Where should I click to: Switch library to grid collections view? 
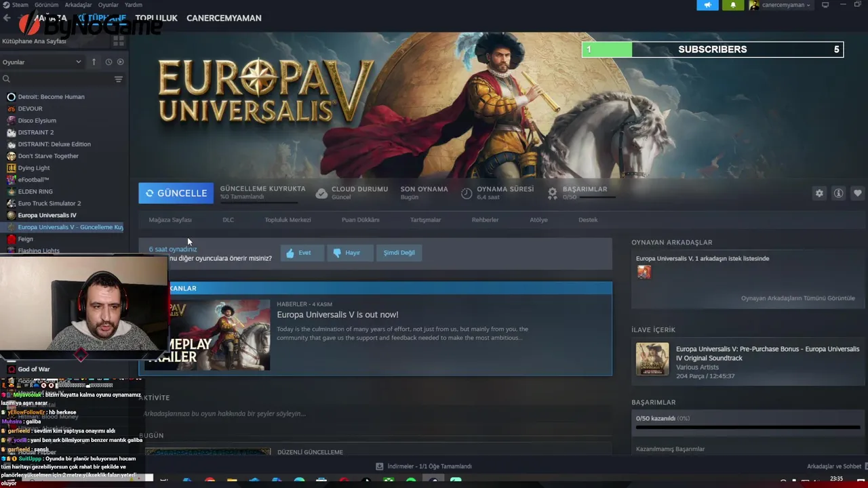click(x=119, y=41)
